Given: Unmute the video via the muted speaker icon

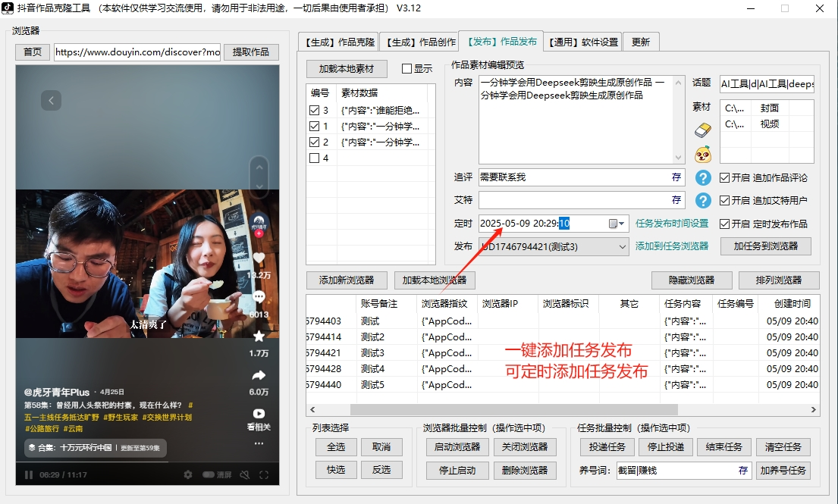Looking at the screenshot, I should pos(244,474).
